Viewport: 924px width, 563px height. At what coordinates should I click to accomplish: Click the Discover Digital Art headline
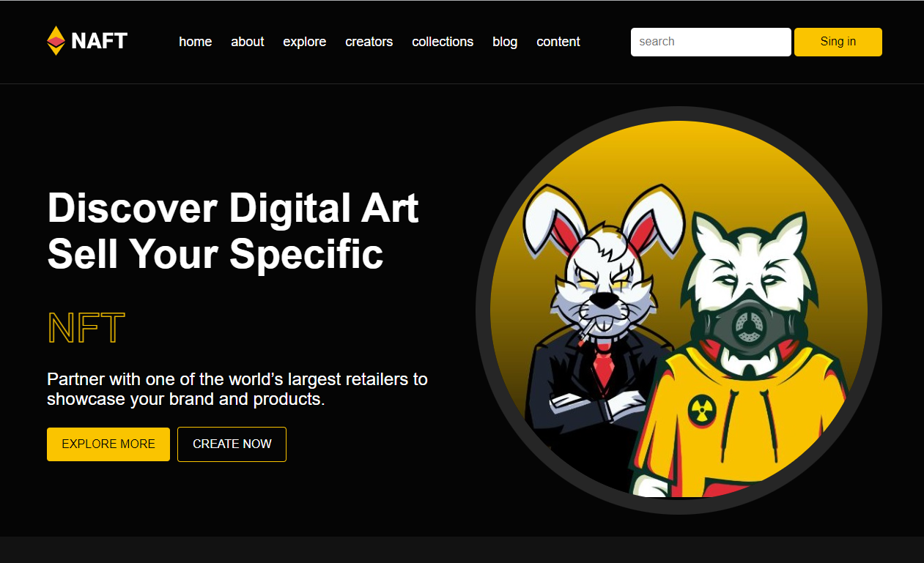233,208
